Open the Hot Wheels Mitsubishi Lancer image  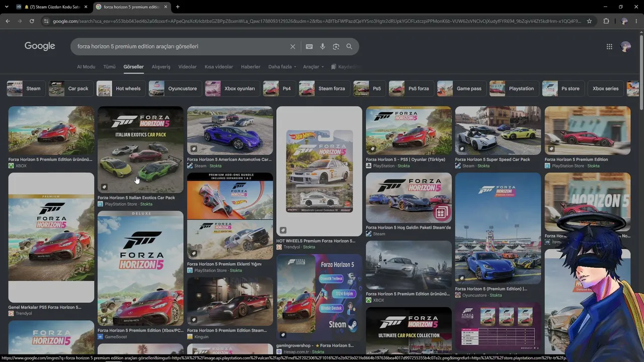click(x=319, y=171)
